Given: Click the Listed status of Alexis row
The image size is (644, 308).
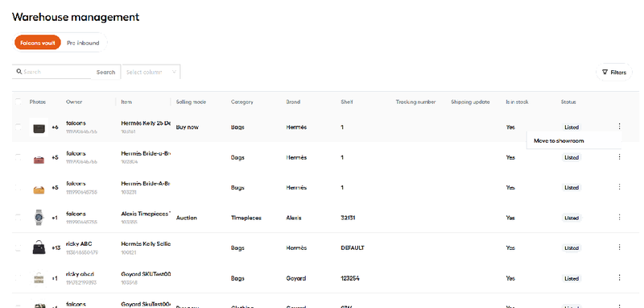Looking at the screenshot, I should pyautogui.click(x=572, y=218).
